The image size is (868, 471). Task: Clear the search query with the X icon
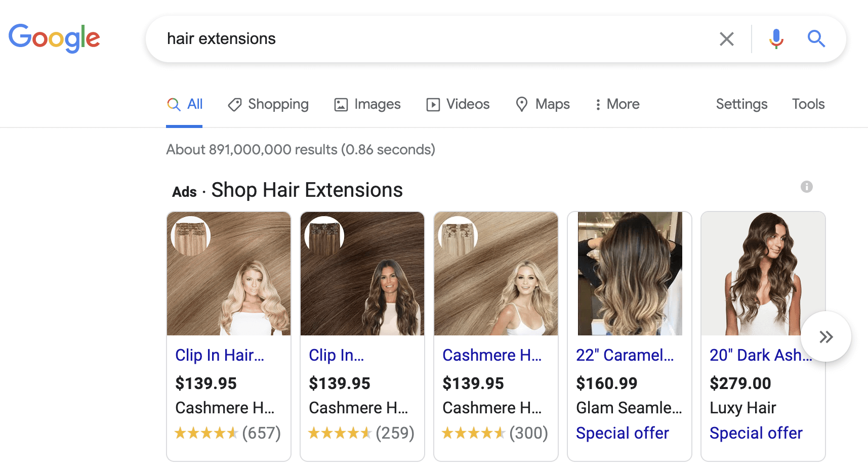(x=726, y=38)
